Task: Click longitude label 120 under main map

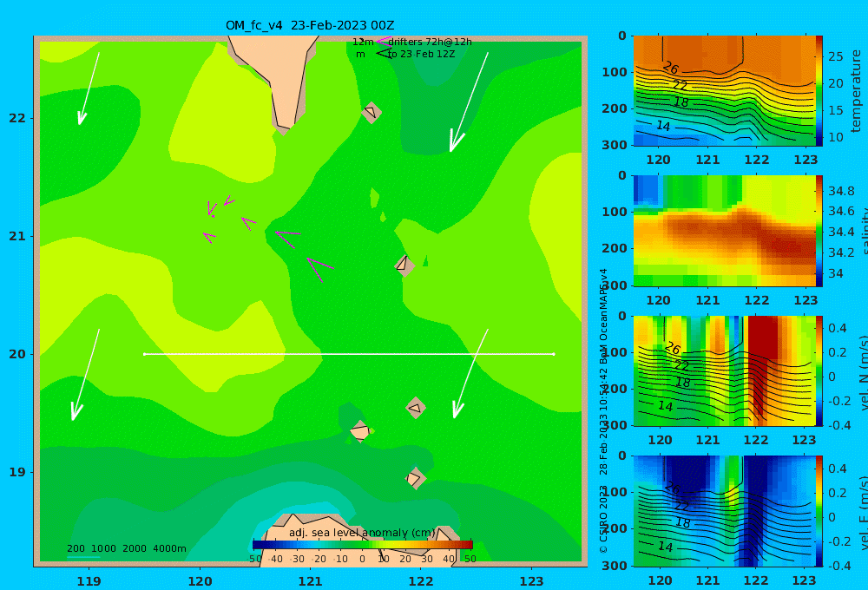Action: pos(200,581)
